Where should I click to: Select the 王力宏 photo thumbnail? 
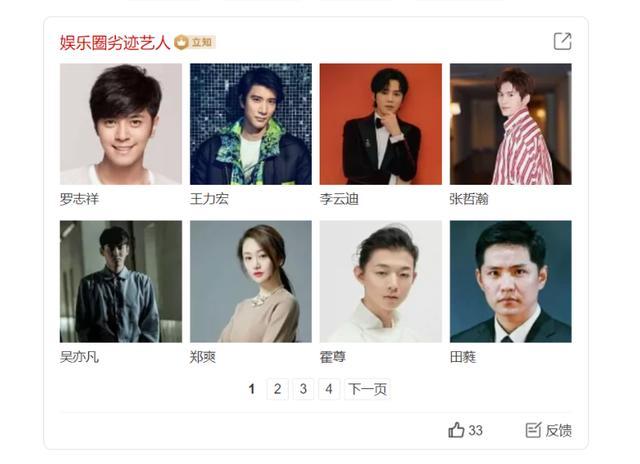click(251, 124)
